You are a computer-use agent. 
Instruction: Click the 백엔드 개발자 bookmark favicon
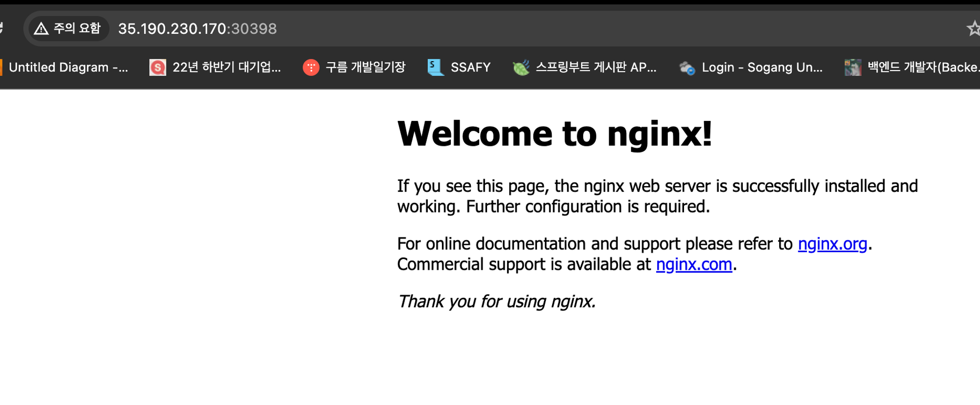pyautogui.click(x=853, y=67)
